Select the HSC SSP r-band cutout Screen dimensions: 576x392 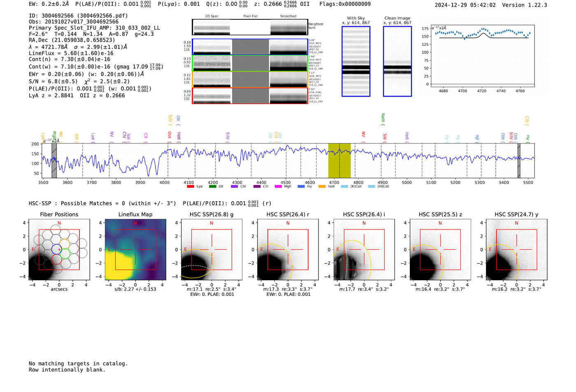point(288,250)
